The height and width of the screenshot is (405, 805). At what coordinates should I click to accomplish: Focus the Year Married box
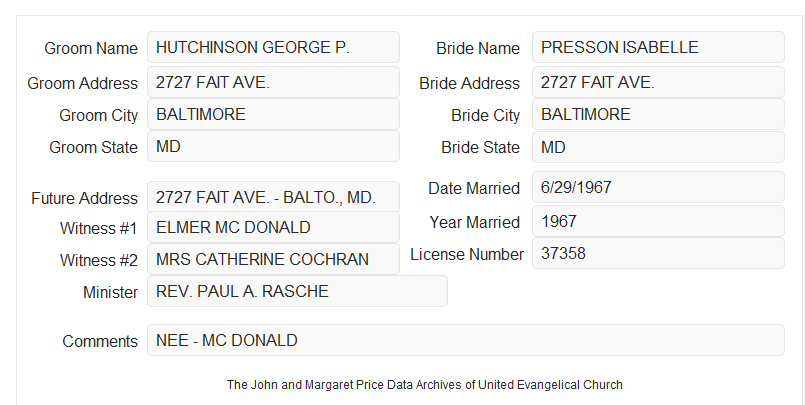coord(658,221)
